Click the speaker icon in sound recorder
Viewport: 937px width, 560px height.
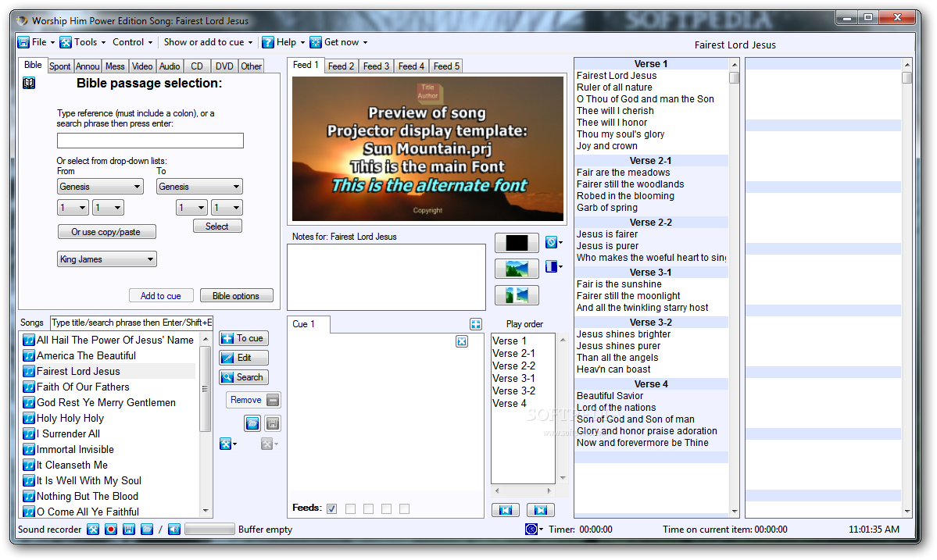tap(174, 530)
